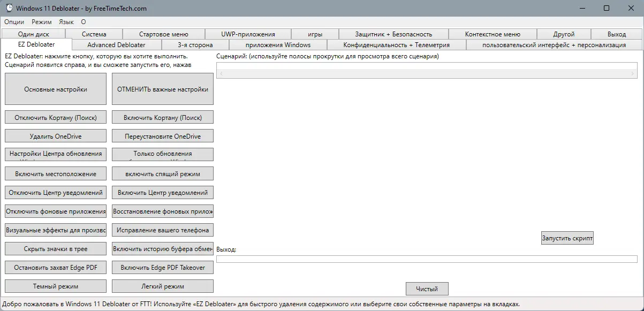644x311 pixels.
Task: Click Восстановление фоновых приложений button
Action: (x=163, y=211)
